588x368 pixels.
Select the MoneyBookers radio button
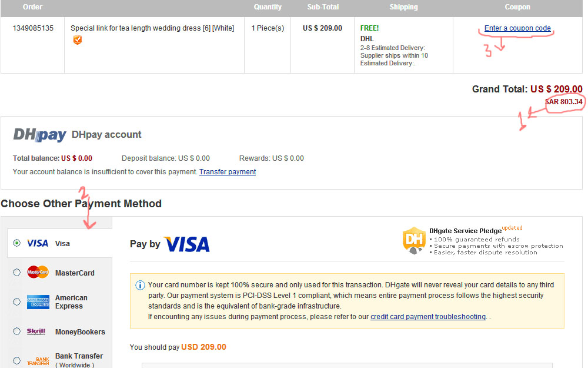tap(16, 331)
